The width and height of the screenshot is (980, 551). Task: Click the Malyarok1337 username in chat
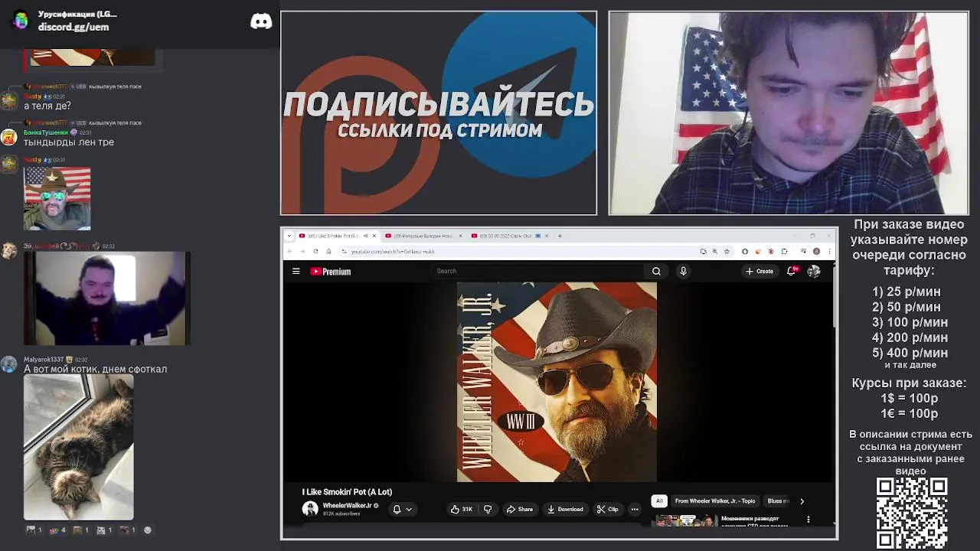[x=44, y=360]
